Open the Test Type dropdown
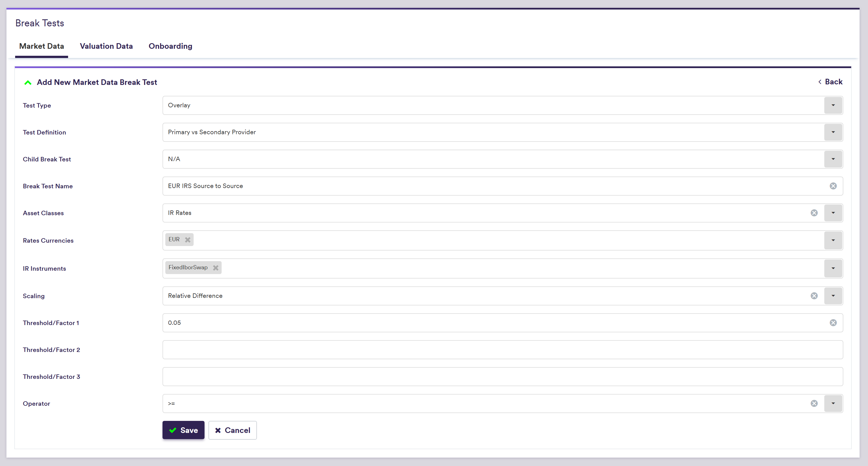 click(x=833, y=105)
